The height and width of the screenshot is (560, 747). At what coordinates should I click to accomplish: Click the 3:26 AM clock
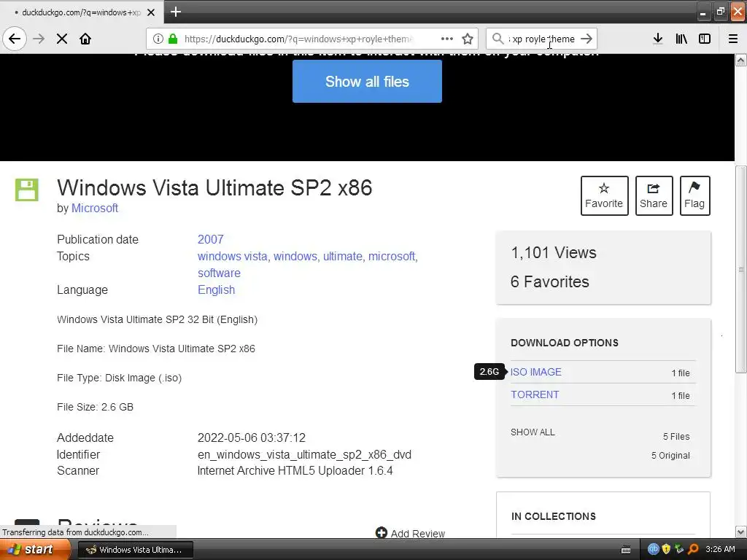(x=720, y=549)
